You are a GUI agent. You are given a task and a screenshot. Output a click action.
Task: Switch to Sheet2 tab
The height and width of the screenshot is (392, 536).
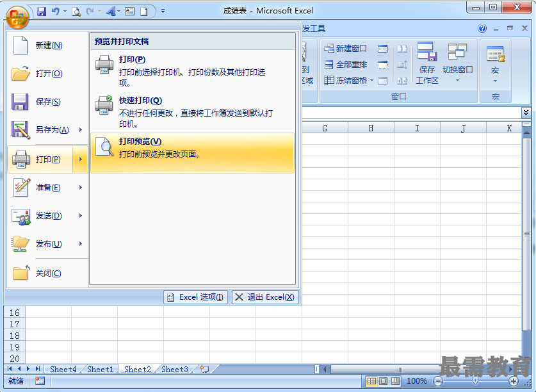pos(138,370)
